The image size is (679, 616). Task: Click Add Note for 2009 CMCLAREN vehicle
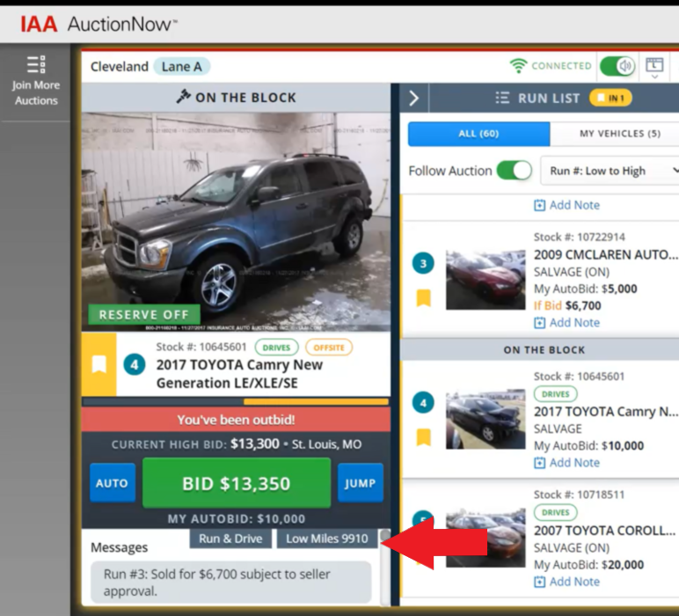tap(566, 323)
